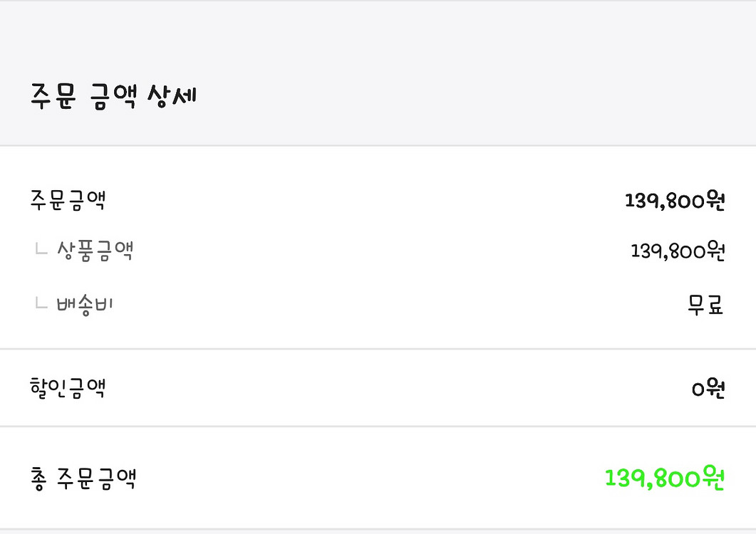Click the 상품금액 sub-row label

(x=95, y=250)
